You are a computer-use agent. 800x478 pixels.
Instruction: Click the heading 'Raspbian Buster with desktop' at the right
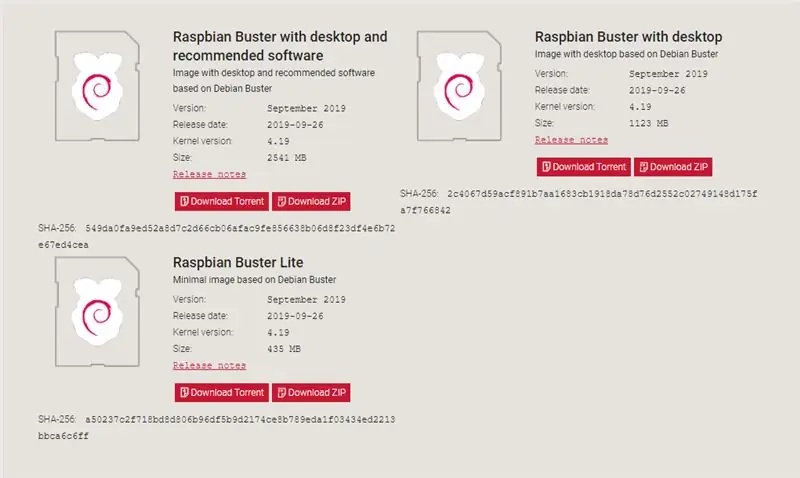(629, 37)
